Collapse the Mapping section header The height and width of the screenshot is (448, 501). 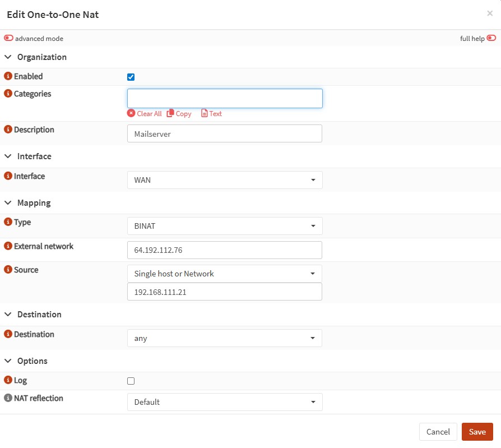8,203
